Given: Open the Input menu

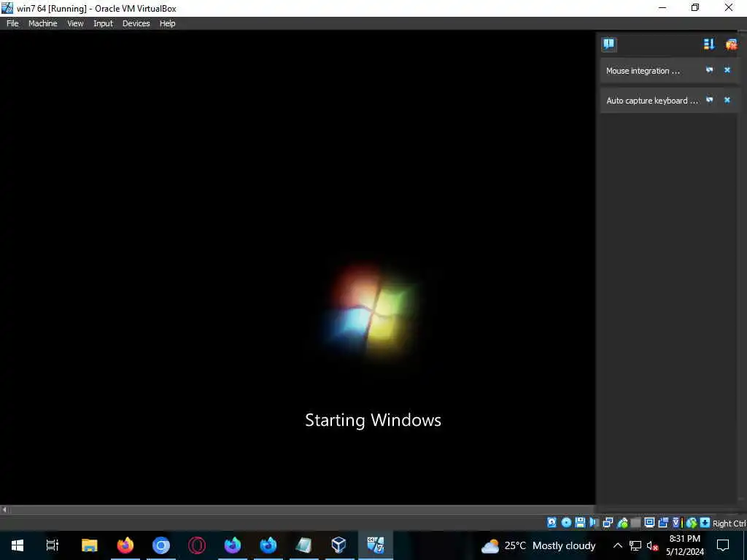Looking at the screenshot, I should pos(103,23).
